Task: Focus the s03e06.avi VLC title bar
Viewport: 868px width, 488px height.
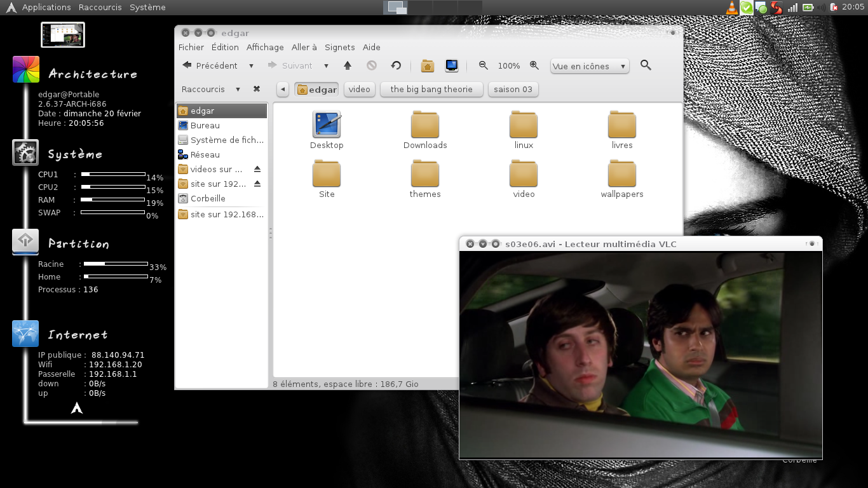Action: coord(641,244)
